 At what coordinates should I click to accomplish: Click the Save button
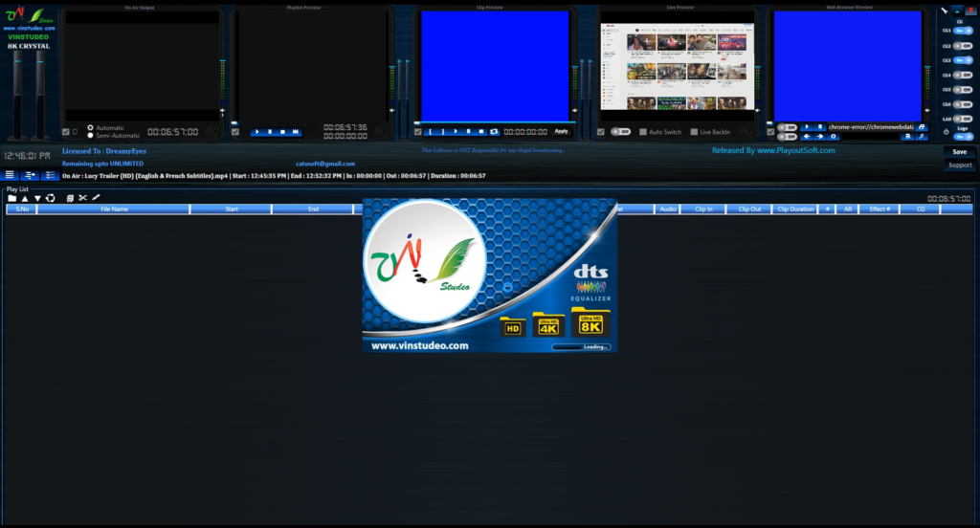coord(959,151)
